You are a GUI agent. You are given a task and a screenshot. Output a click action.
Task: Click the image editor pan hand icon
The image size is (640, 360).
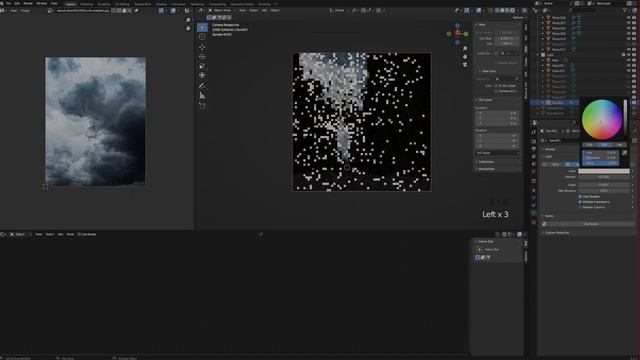[188, 28]
